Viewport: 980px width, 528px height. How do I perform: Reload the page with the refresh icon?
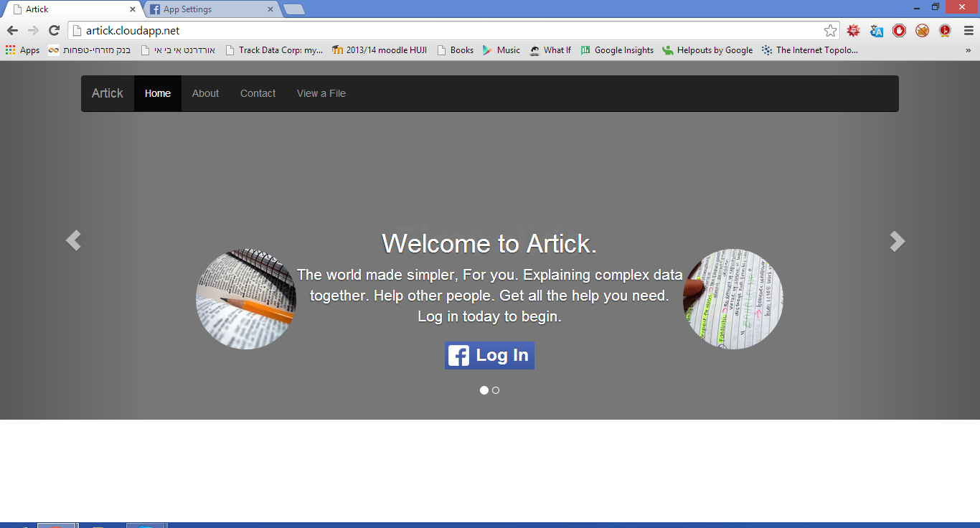click(54, 31)
